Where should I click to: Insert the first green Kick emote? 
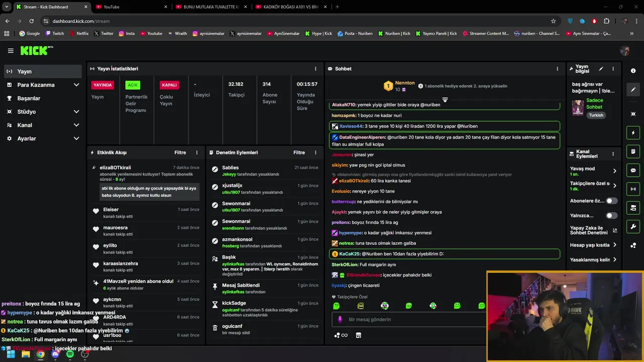click(336, 306)
